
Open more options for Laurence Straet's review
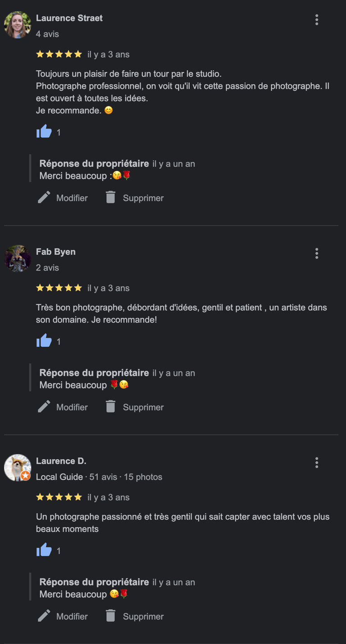pos(317,20)
